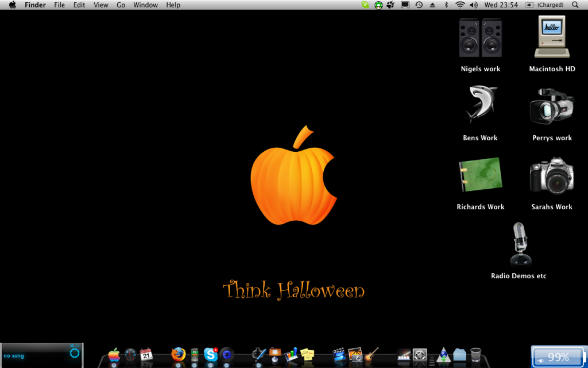Open the Richards Work folder icon

481,175
